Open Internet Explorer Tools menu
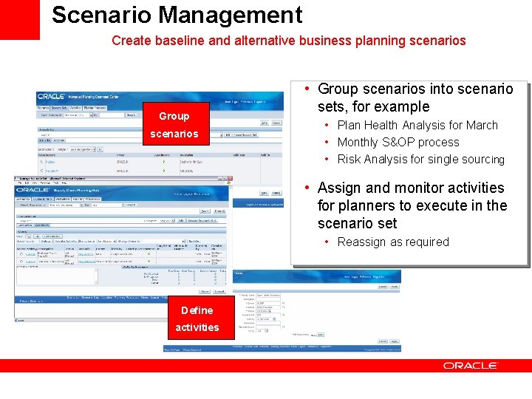The width and height of the screenshot is (532, 399). pos(55,183)
